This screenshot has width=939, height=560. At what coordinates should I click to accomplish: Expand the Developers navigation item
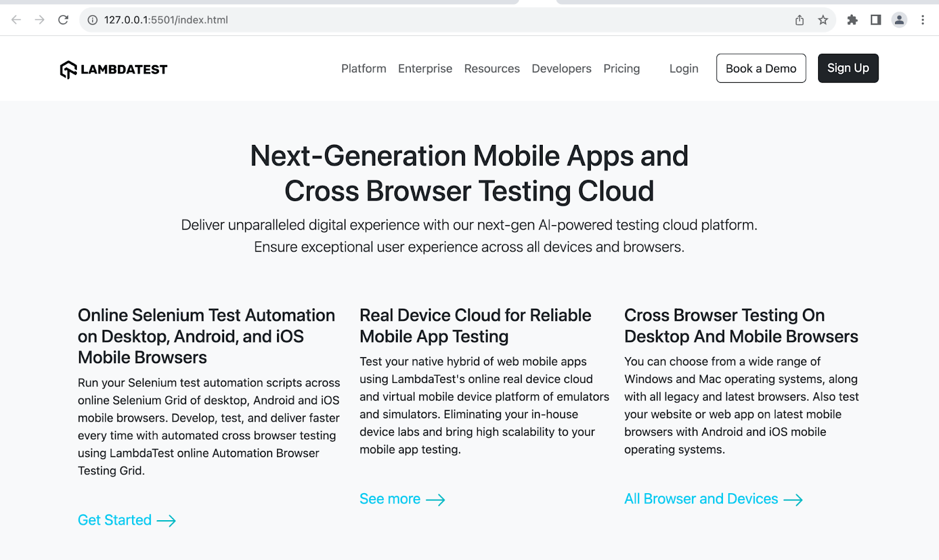tap(562, 69)
